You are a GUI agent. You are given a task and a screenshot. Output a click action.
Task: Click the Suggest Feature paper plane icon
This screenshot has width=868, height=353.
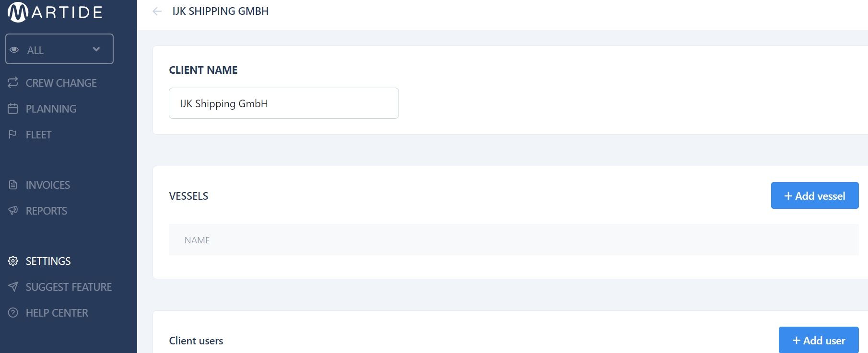pos(13,286)
